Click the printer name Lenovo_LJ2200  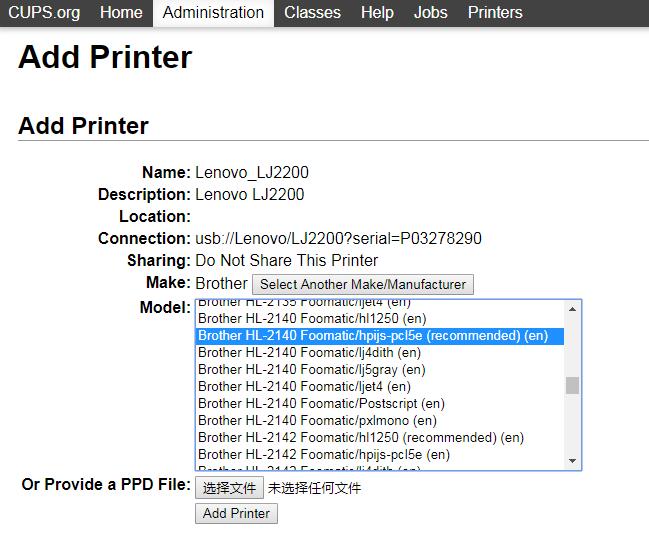coord(252,173)
